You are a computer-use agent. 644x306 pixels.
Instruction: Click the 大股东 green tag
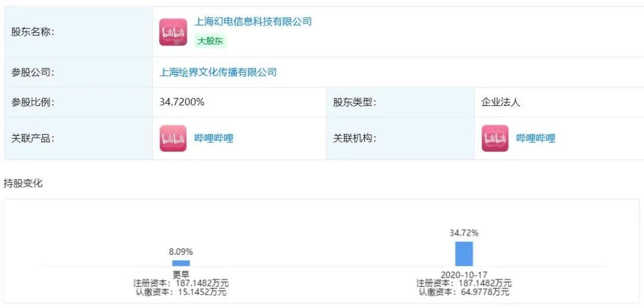(210, 41)
